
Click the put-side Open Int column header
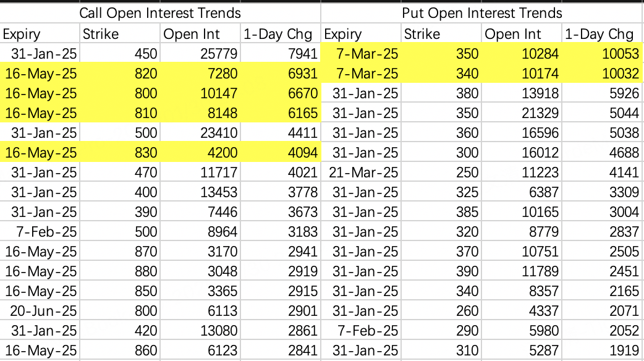tap(522, 33)
